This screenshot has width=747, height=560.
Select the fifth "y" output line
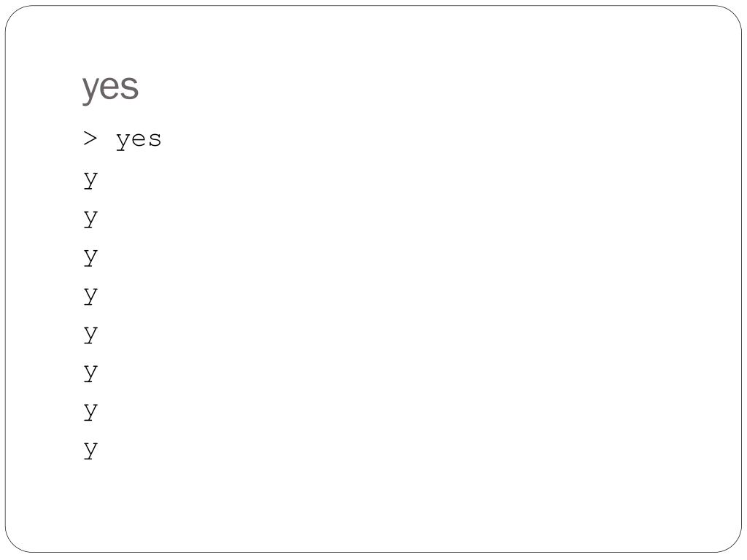90,334
